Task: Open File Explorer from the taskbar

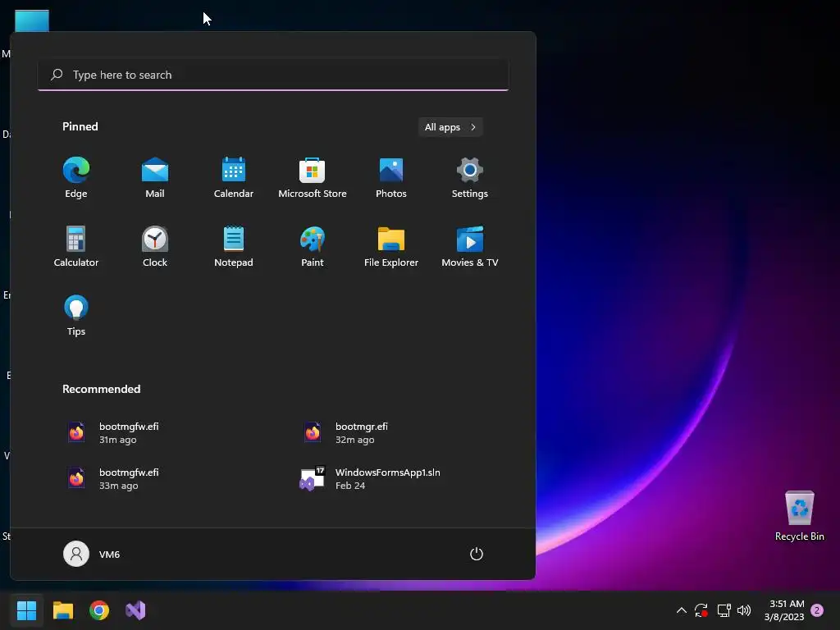Action: [x=62, y=610]
